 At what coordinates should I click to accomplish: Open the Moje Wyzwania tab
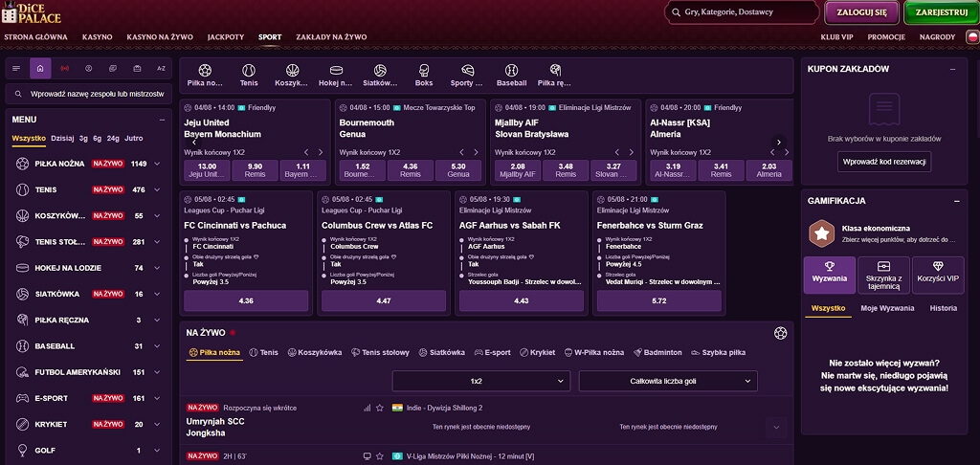[887, 308]
